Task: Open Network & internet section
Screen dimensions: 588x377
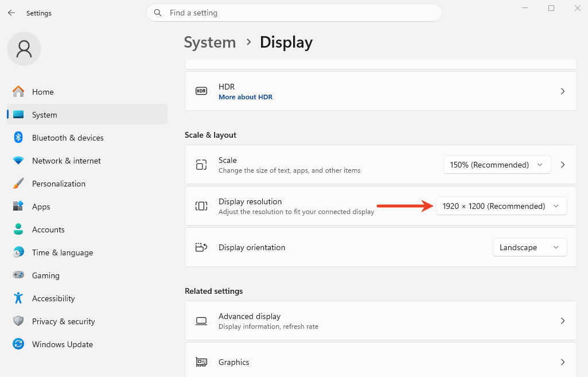Action: point(87,161)
